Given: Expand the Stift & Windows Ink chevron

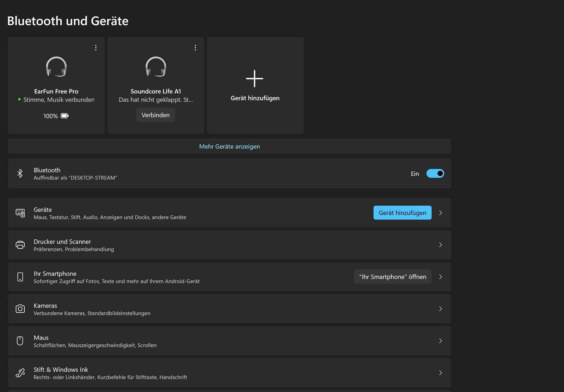Looking at the screenshot, I should 441,373.
